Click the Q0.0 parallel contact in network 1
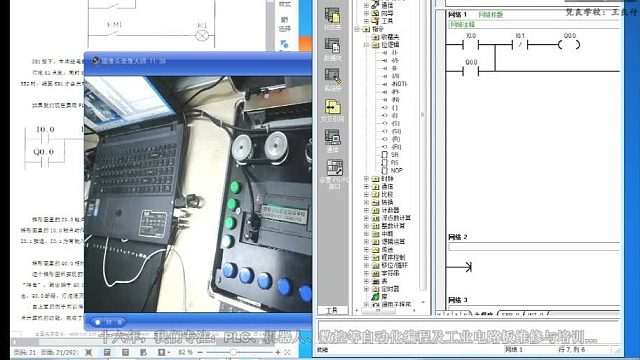 471,71
